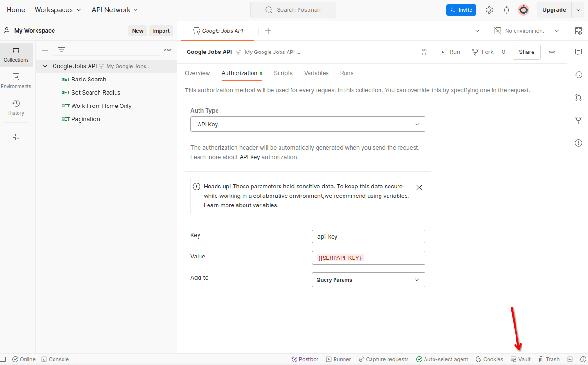Image resolution: width=588 pixels, height=365 pixels.
Task: Switch to the Overview tab
Action: coord(198,73)
